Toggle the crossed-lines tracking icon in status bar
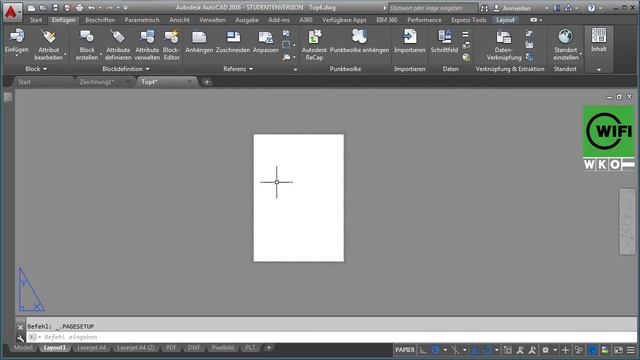The width and height of the screenshot is (640, 360). pos(455,350)
